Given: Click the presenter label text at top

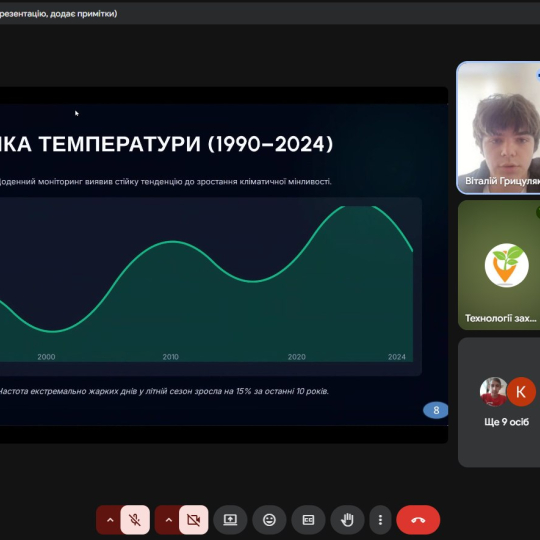Looking at the screenshot, I should (59, 13).
